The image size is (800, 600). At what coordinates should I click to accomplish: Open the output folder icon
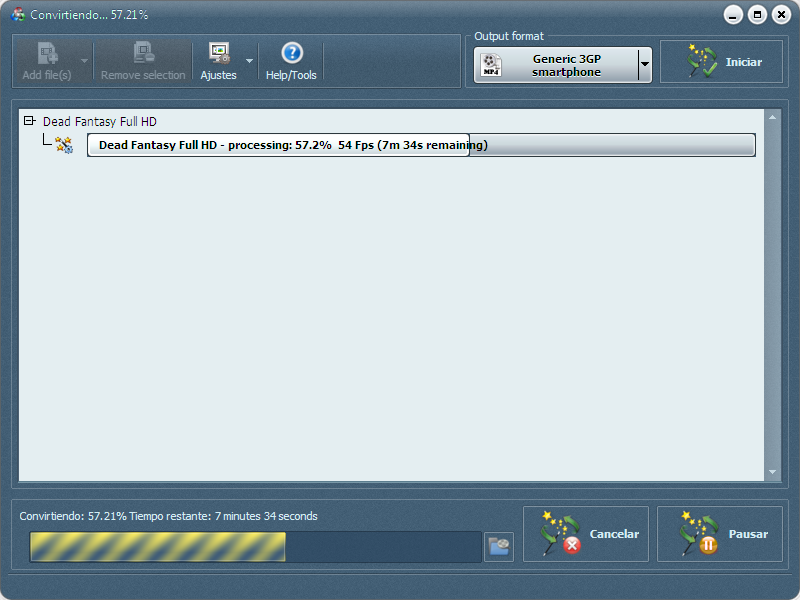click(498, 547)
